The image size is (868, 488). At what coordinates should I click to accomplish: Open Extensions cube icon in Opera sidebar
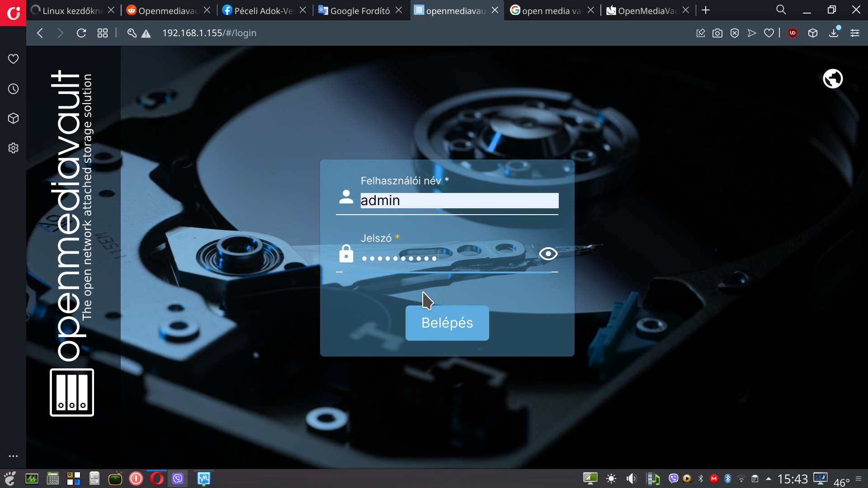pyautogui.click(x=13, y=118)
